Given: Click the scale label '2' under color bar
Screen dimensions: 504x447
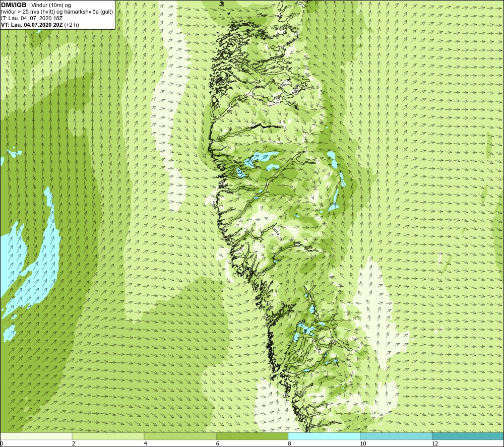Looking at the screenshot, I should coord(74,443).
